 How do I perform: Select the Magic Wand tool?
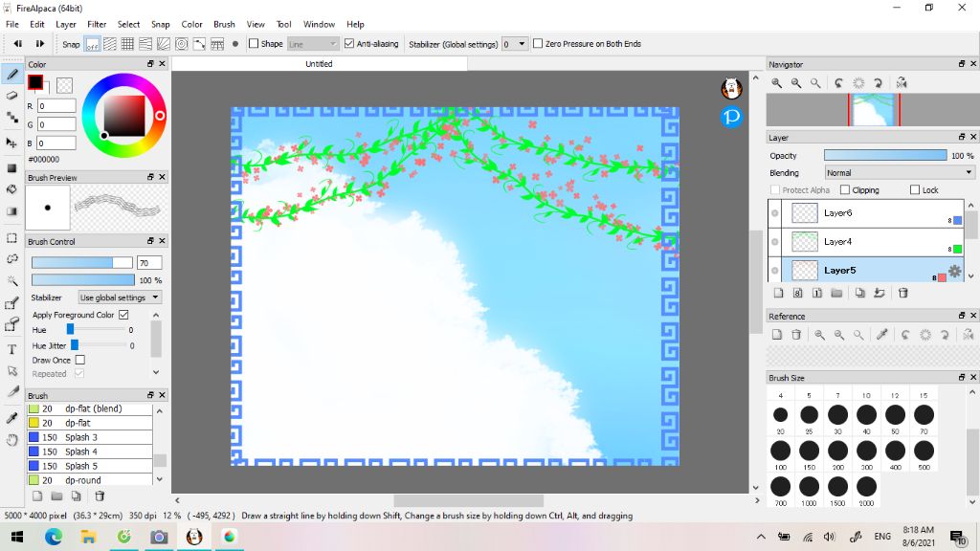(11, 280)
